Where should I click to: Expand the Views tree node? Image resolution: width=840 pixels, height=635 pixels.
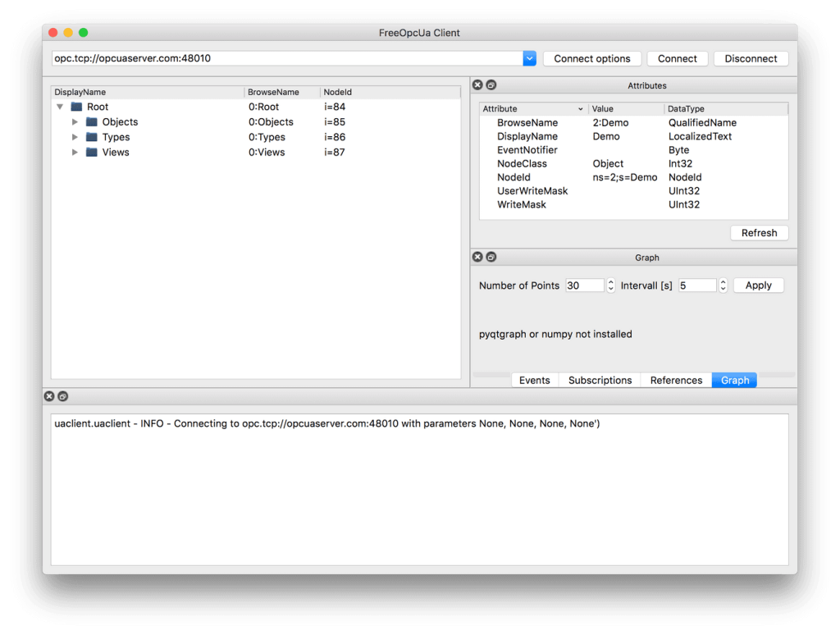click(75, 153)
